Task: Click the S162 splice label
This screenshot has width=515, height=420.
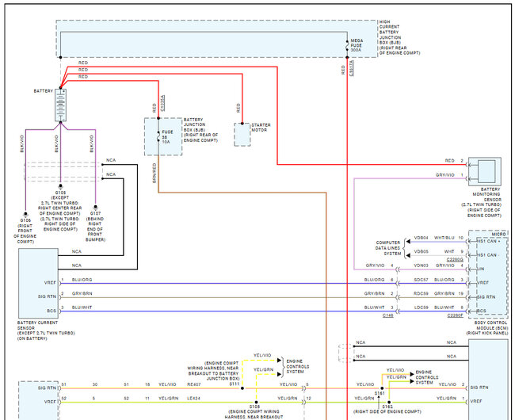Action: click(x=387, y=407)
